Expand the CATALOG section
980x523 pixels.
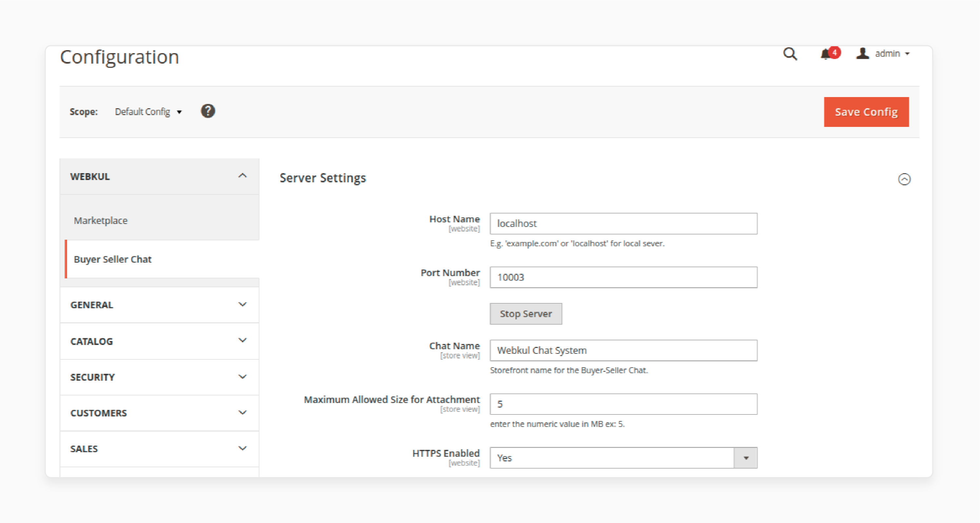(x=159, y=341)
